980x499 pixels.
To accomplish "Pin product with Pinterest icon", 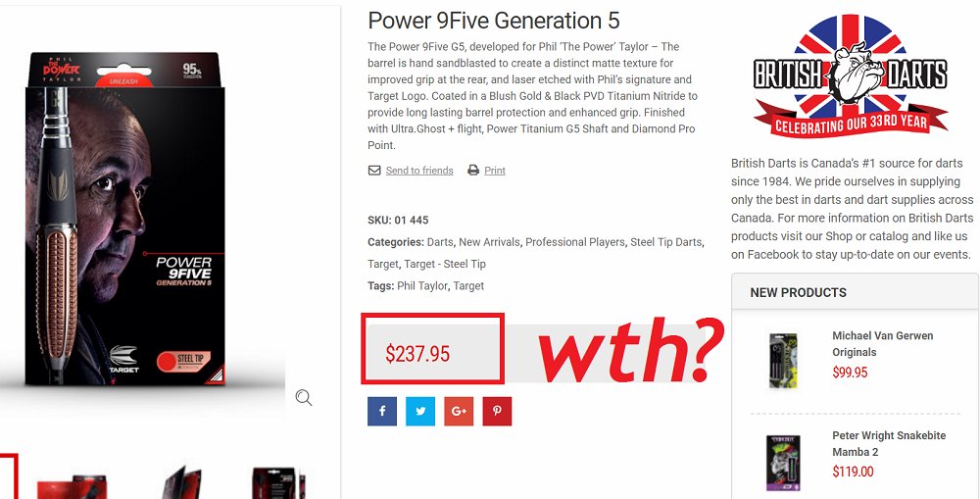I will point(497,412).
